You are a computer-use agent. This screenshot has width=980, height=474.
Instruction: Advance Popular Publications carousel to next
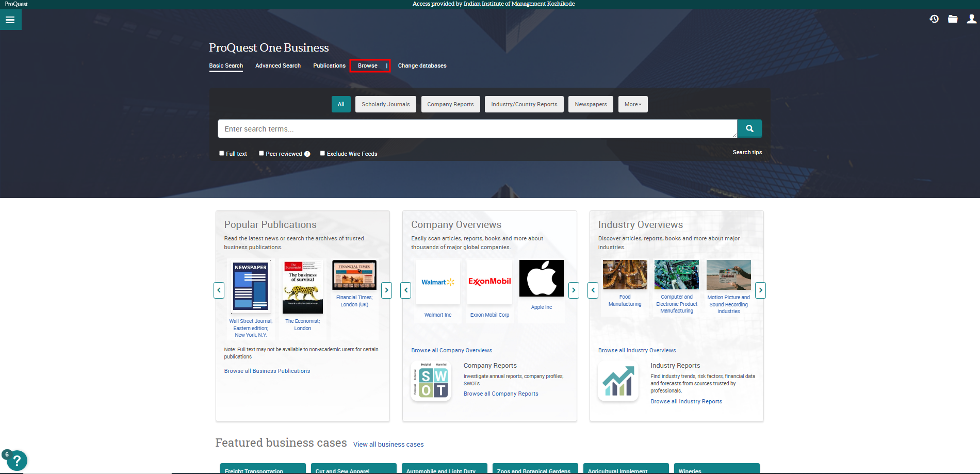click(x=386, y=290)
